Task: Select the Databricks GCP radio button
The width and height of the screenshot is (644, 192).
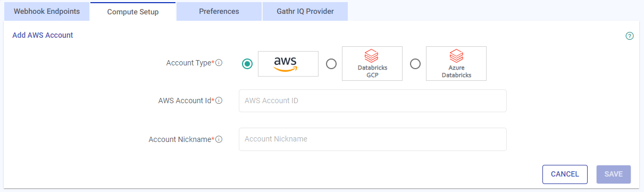Action: coord(331,64)
